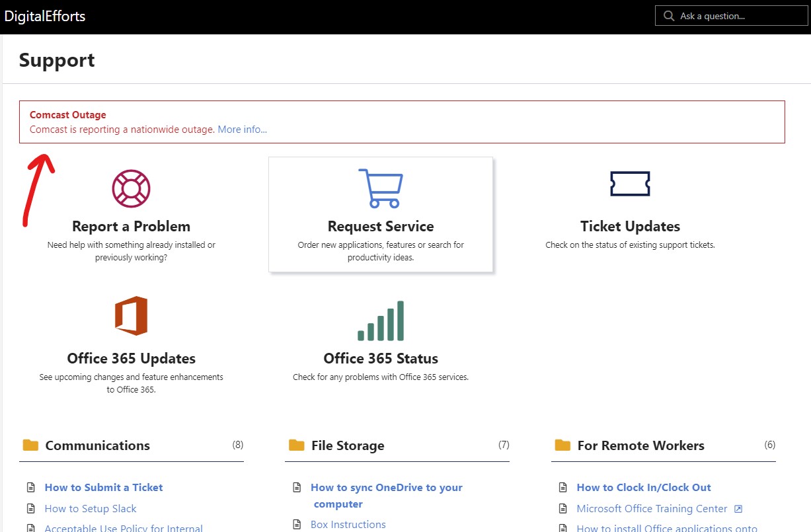Click the 'Need help with something already installed' text
Image resolution: width=811 pixels, height=532 pixels.
tap(131, 251)
